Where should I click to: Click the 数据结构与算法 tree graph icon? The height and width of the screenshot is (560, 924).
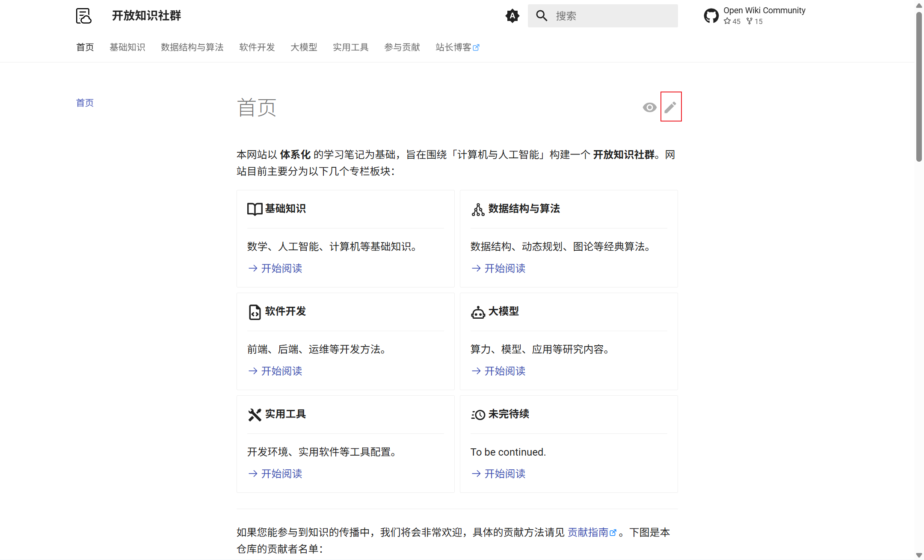pos(478,209)
